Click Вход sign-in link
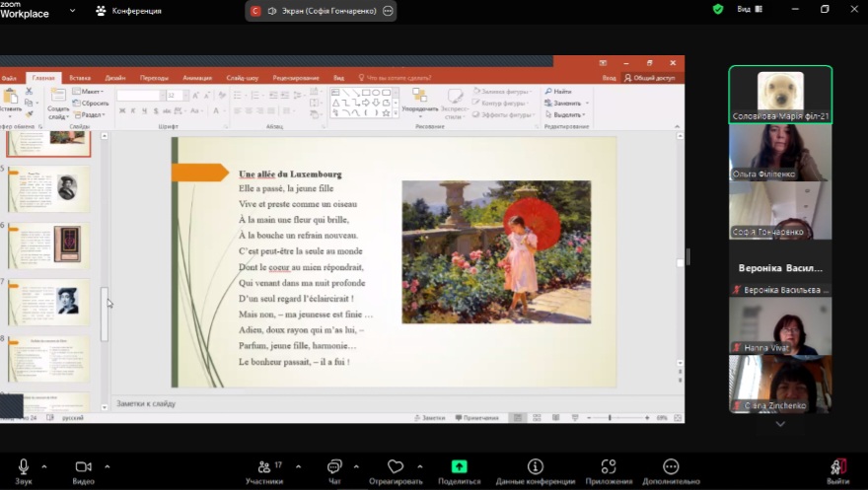 (609, 78)
